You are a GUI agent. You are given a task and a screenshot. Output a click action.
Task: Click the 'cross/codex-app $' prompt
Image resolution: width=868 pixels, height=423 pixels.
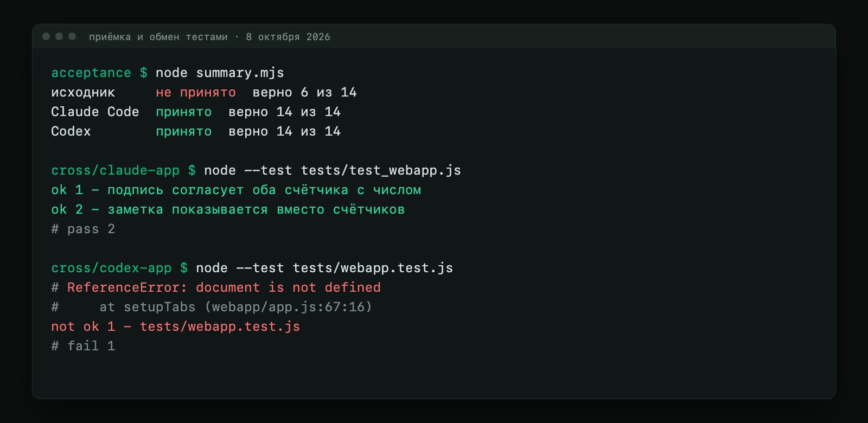119,268
